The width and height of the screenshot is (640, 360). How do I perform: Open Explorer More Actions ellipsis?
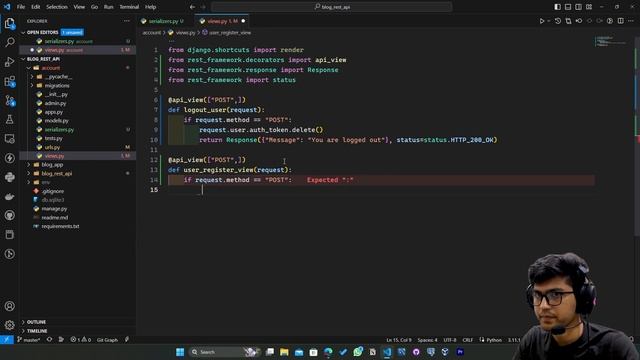tap(127, 21)
